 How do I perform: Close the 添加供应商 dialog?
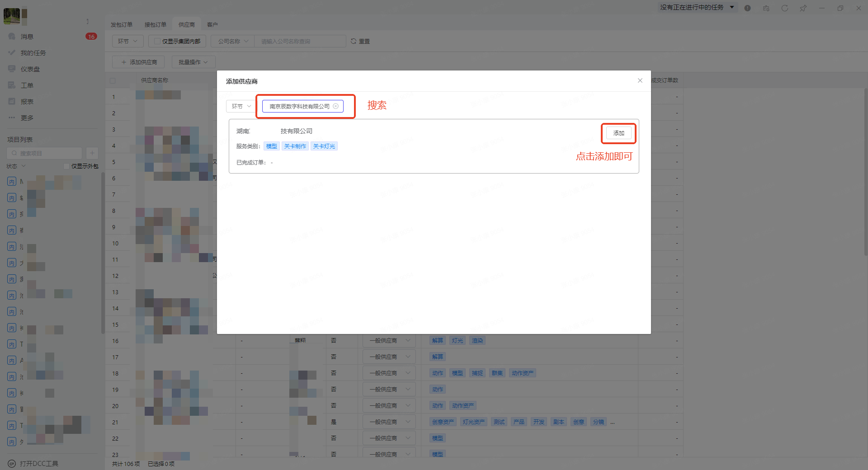tap(640, 80)
